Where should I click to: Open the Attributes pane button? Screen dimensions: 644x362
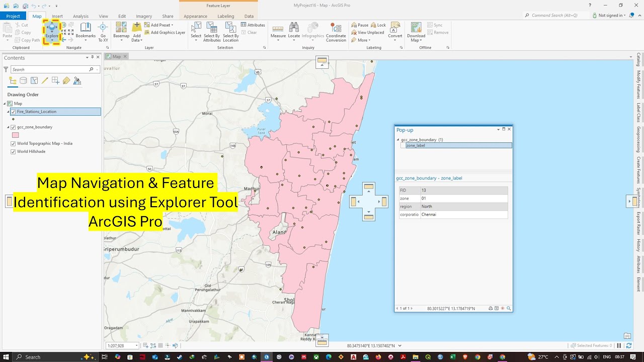(x=253, y=25)
